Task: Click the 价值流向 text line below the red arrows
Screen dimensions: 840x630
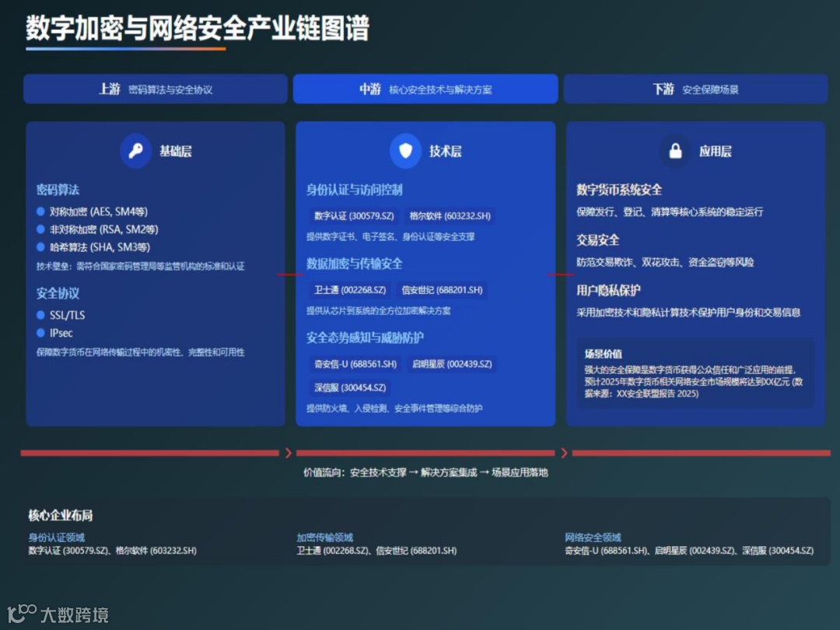Action: pyautogui.click(x=425, y=473)
